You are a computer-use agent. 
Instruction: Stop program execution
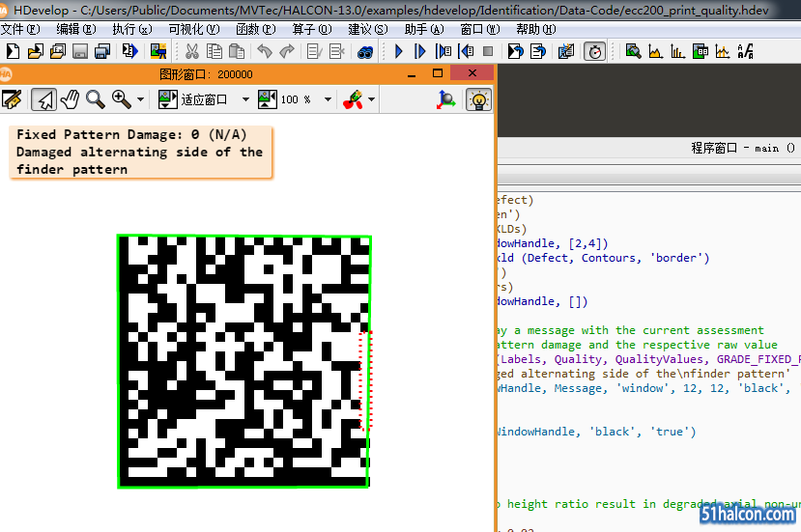(x=488, y=51)
